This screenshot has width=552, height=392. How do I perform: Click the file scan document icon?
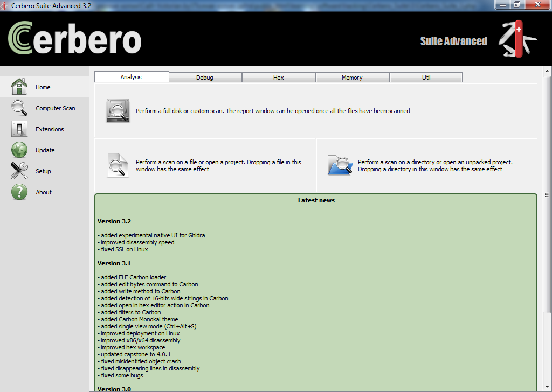tap(118, 165)
